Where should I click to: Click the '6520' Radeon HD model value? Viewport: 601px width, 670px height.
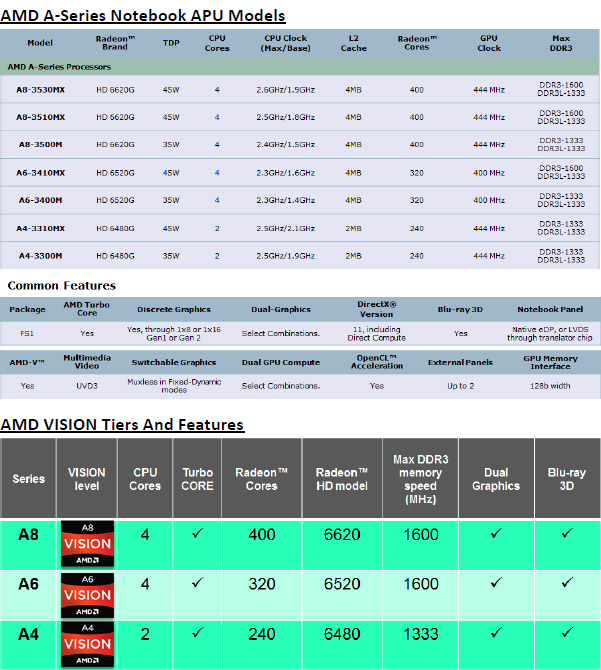[342, 584]
